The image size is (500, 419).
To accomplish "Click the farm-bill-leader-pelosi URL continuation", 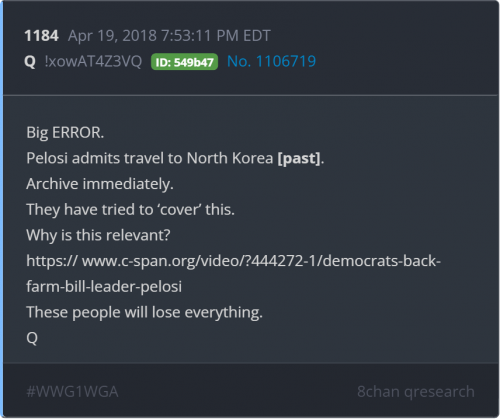I will pos(104,287).
